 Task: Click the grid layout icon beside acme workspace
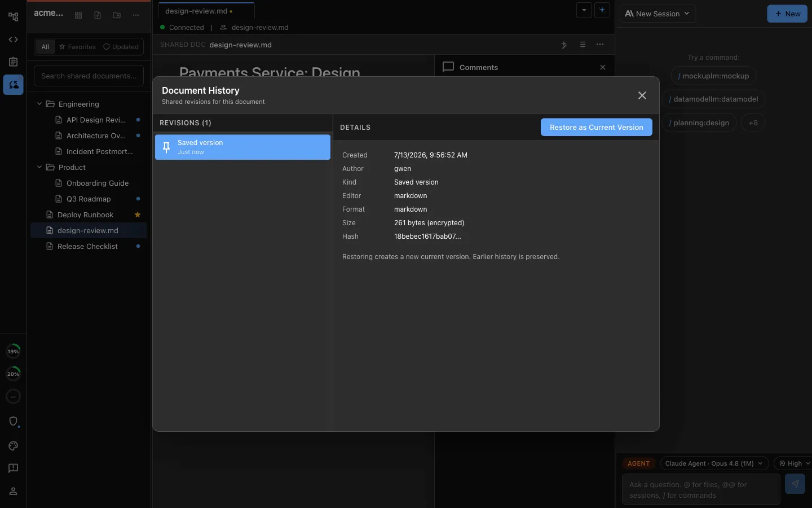pos(78,15)
